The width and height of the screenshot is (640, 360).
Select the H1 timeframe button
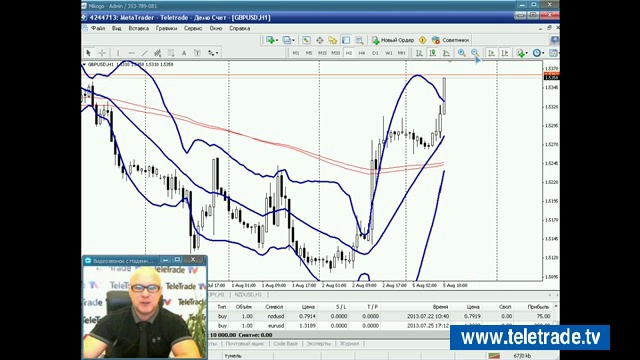pyautogui.click(x=349, y=53)
